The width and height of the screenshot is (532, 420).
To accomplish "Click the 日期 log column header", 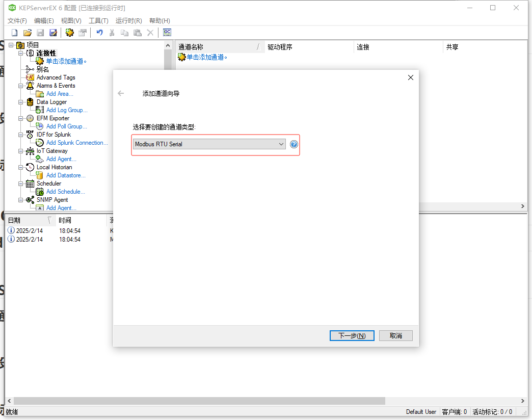I will (x=31, y=220).
